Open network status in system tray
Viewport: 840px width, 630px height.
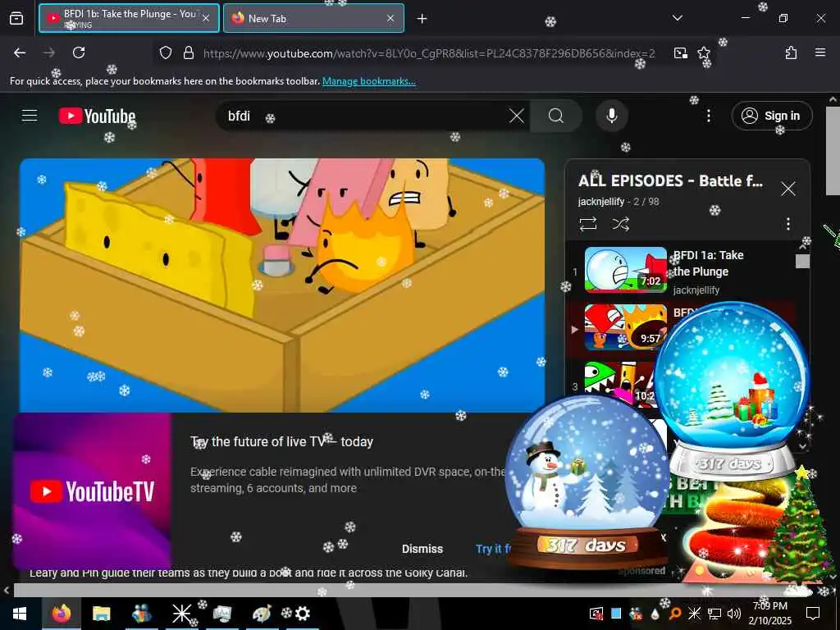pos(714,614)
